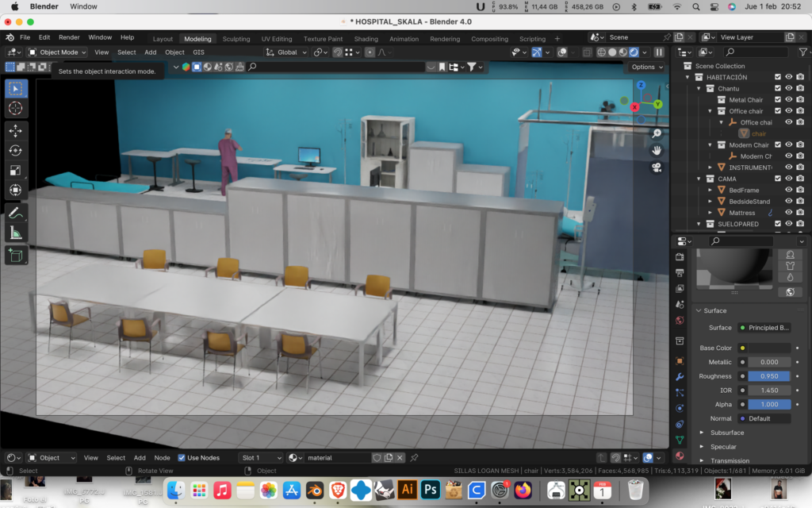Collapse the HABITACIÓN collection

[x=688, y=78]
